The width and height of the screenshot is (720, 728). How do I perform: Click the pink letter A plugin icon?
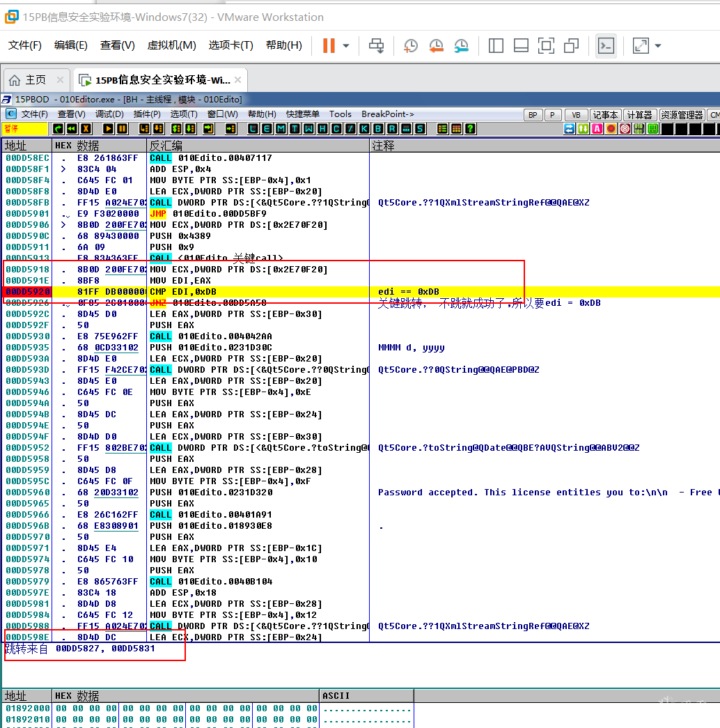pyautogui.click(x=597, y=129)
